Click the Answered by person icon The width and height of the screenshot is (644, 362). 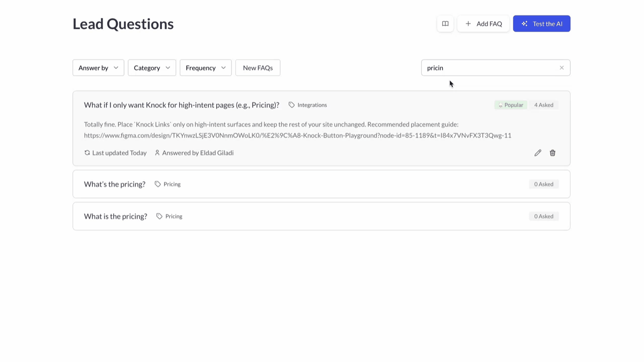coord(157,153)
